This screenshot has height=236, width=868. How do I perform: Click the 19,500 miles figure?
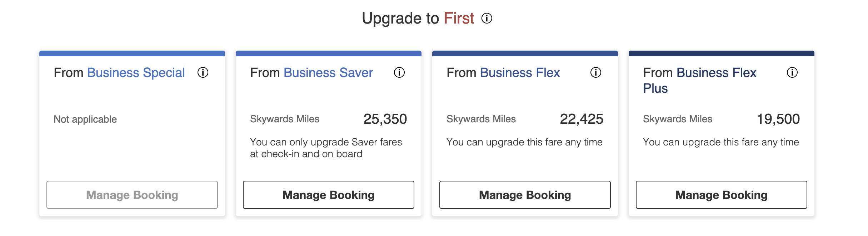point(778,119)
